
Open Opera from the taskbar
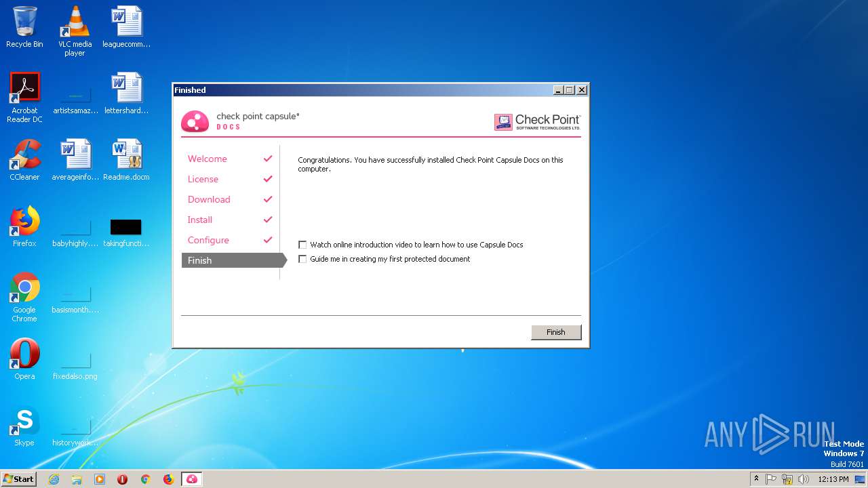tap(123, 479)
